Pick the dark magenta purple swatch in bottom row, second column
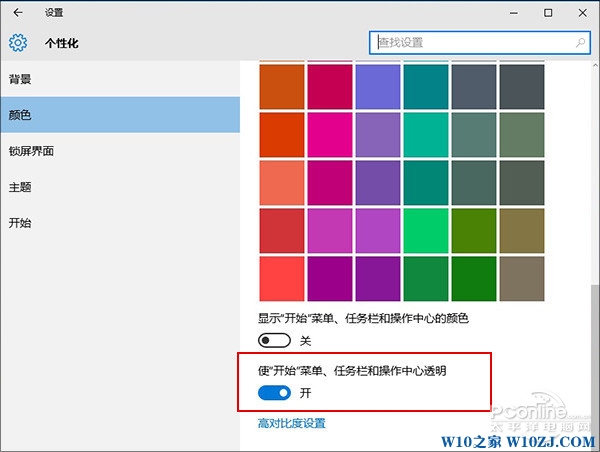Viewport: 600px width, 452px height. click(x=330, y=279)
